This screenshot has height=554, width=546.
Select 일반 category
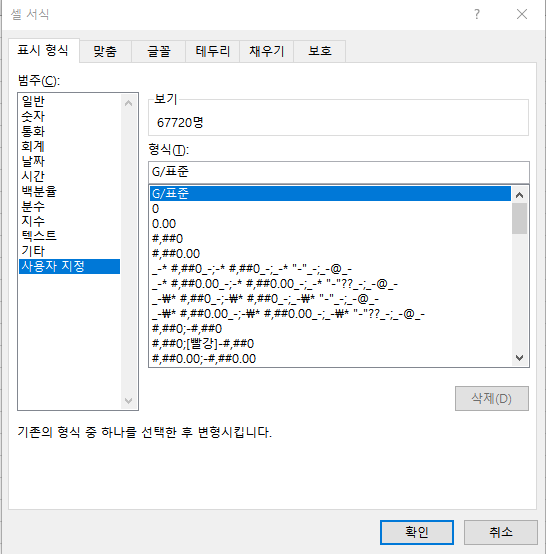coord(69,101)
